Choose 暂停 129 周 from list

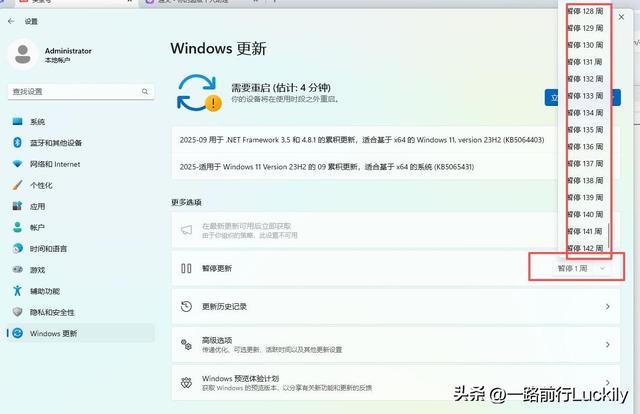585,28
